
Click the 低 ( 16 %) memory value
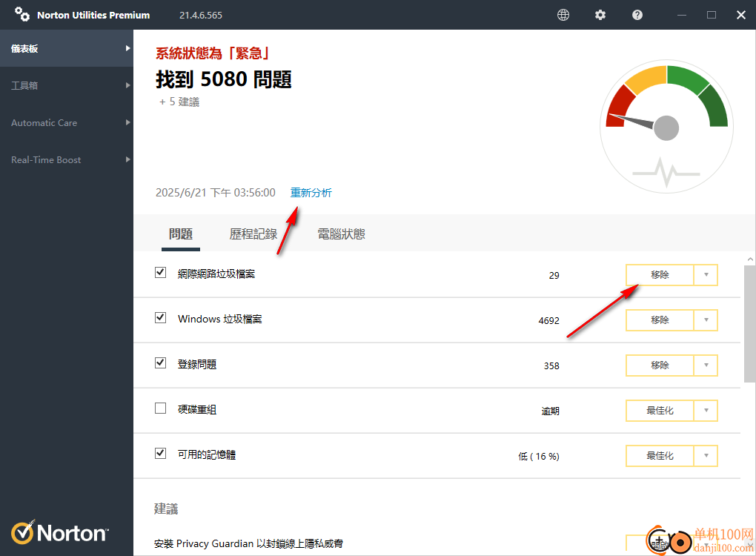539,456
